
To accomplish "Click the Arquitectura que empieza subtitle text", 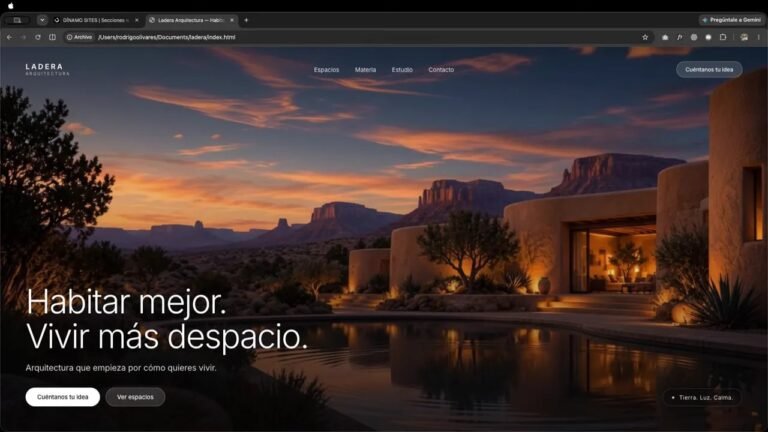I will pos(121,367).
